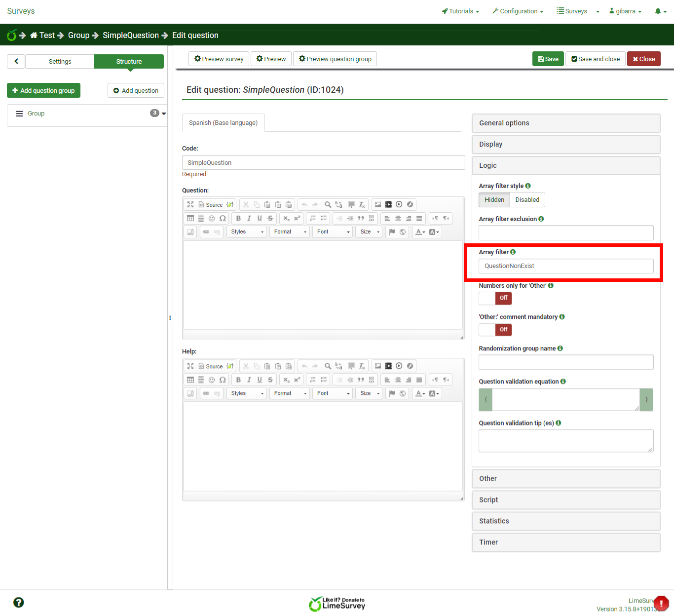The width and height of the screenshot is (674, 616).
Task: Insert smiley in the Help editor
Action: tap(212, 380)
